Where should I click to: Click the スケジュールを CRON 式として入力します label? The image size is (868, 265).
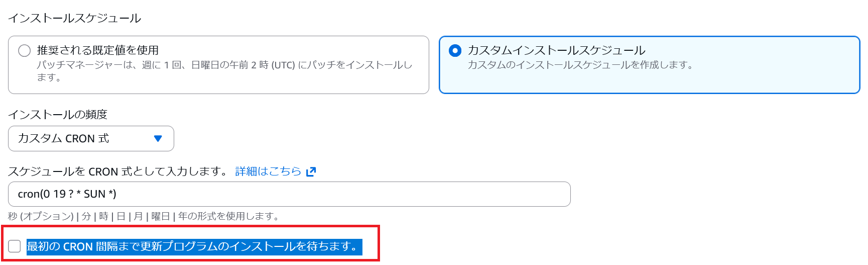tap(118, 172)
